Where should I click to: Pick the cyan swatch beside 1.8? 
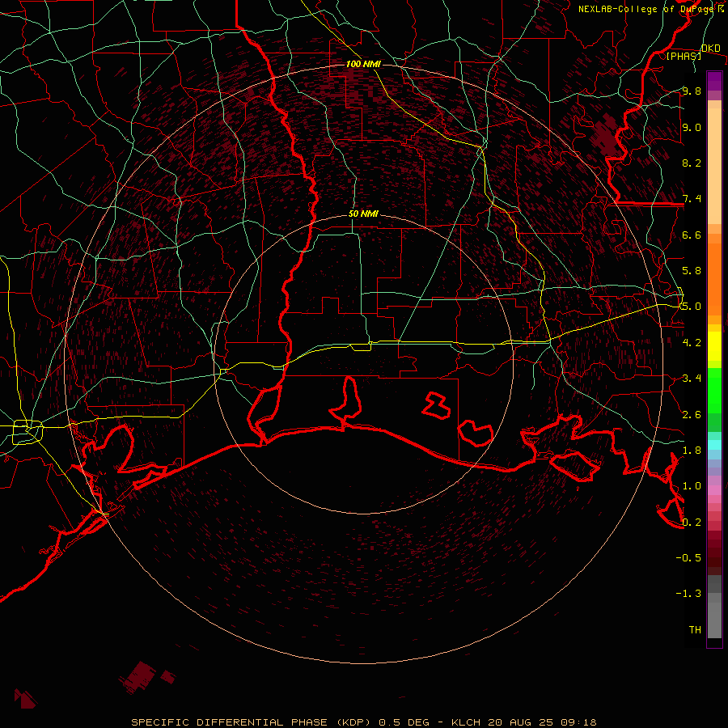pyautogui.click(x=714, y=445)
